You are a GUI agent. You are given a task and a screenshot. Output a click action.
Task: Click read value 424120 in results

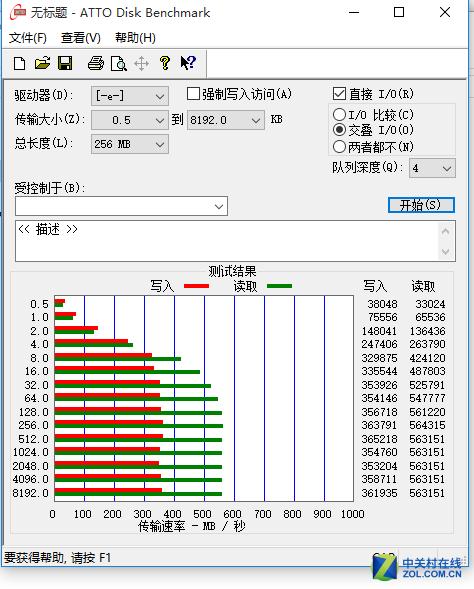(427, 358)
